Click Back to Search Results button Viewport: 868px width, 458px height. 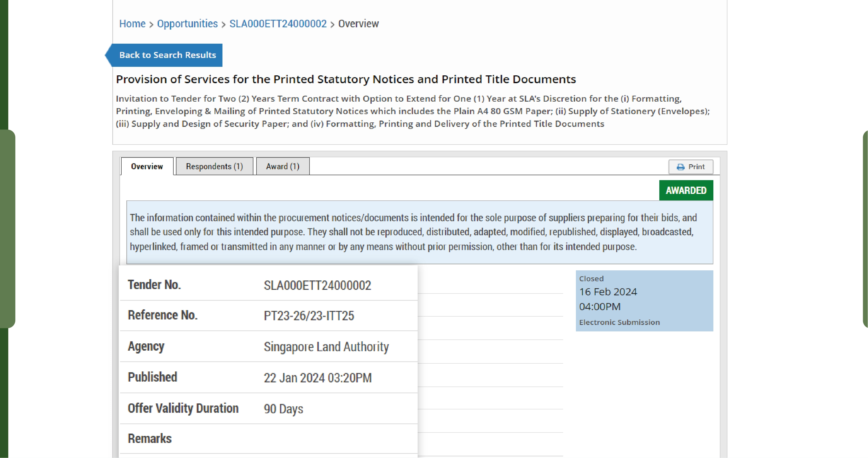(x=167, y=55)
